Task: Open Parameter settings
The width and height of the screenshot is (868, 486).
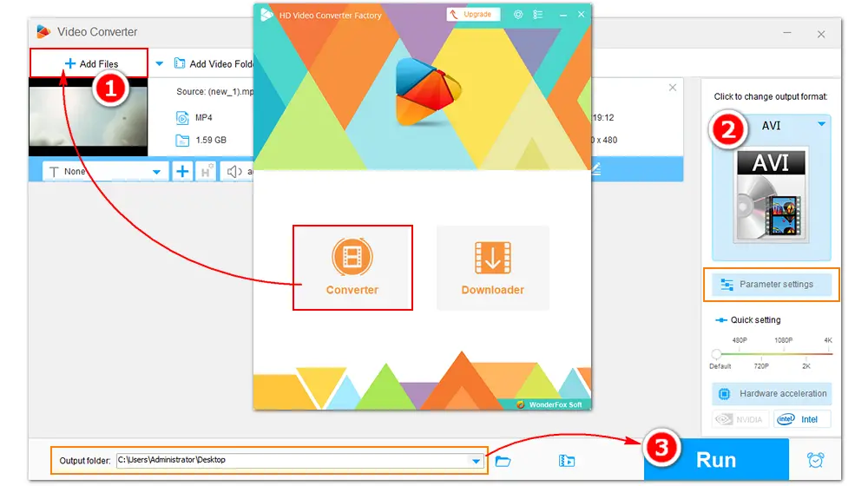Action: coord(771,285)
